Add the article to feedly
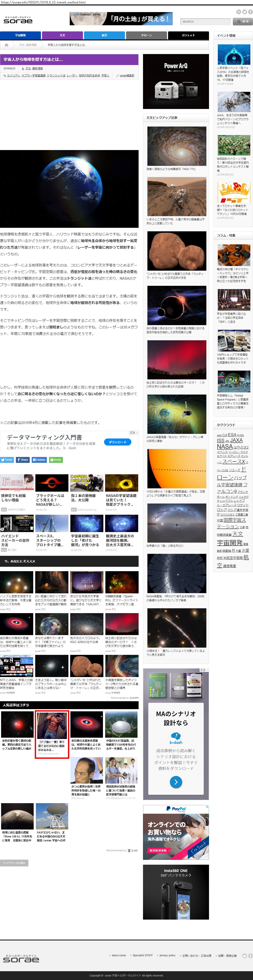Screen dimensions: 253x980 click(x=56, y=460)
